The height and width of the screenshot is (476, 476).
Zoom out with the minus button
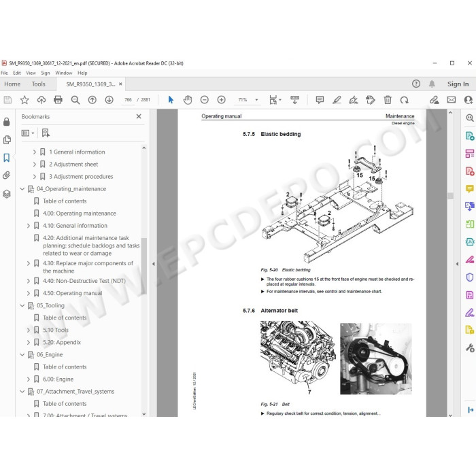coord(205,99)
